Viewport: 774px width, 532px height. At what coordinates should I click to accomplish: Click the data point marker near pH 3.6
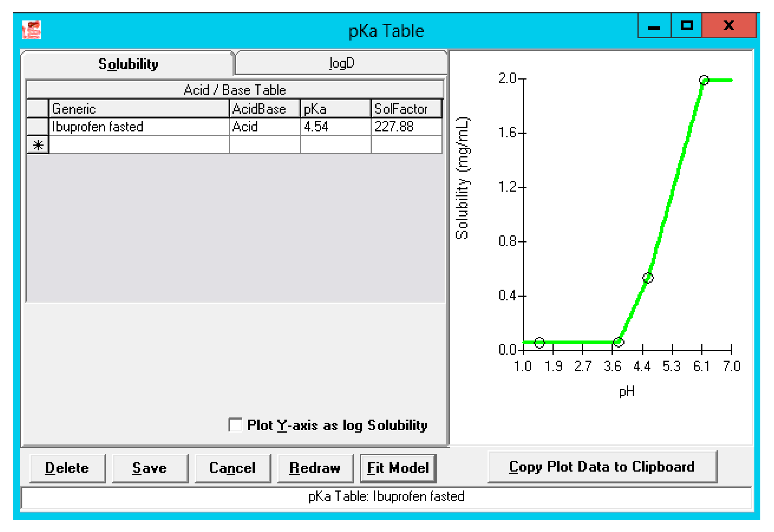pos(618,342)
